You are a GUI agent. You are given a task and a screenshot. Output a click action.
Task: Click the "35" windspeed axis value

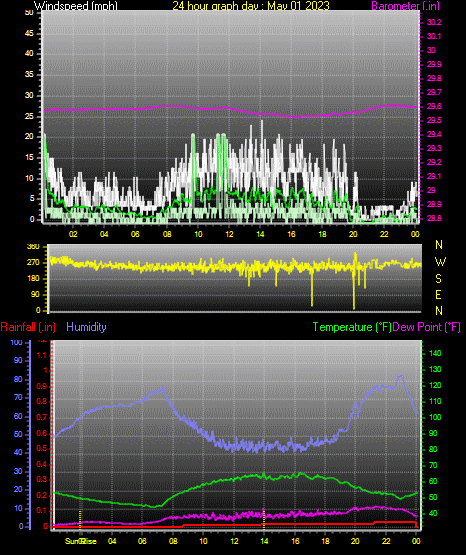pos(29,75)
